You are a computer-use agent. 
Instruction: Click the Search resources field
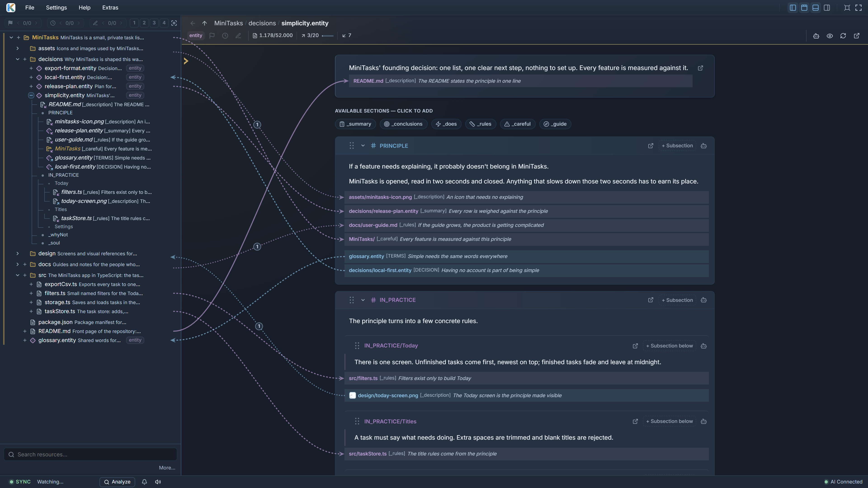(90, 455)
